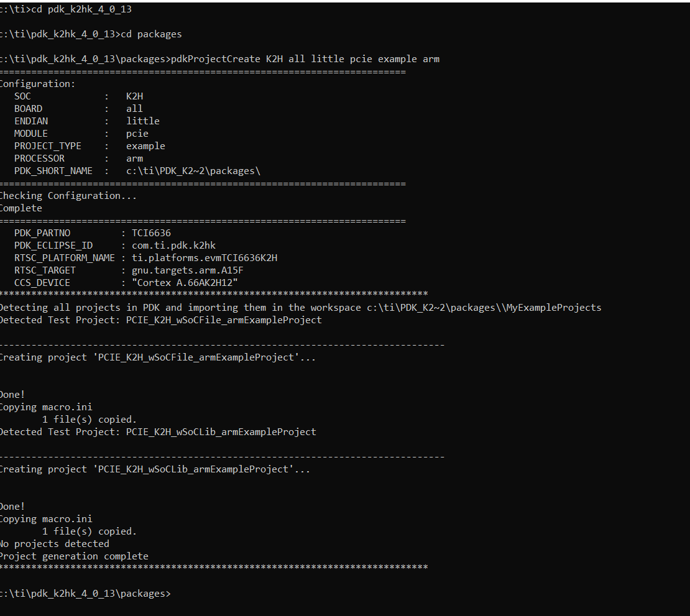Click the PDK_SHORT_NAME path value
Viewport: 690px width, 616px height.
point(193,171)
